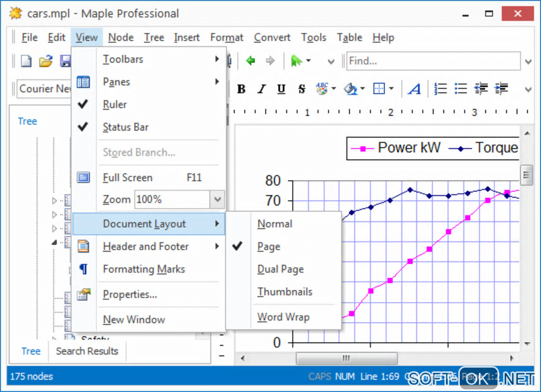Open the Tools menu

click(x=313, y=37)
